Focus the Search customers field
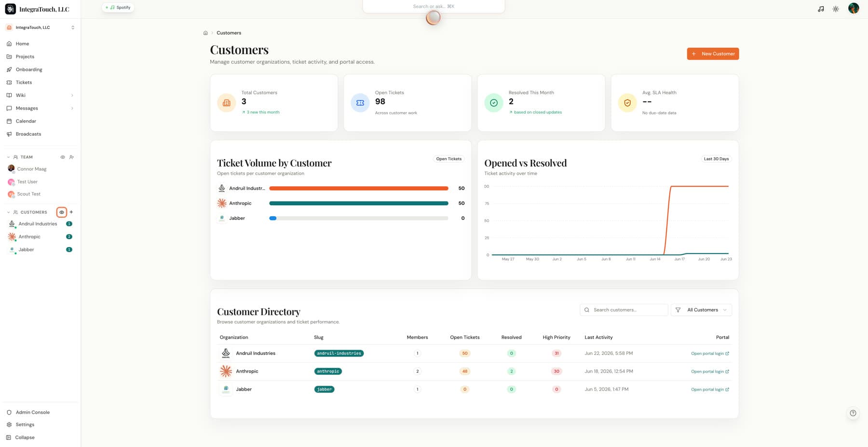This screenshot has width=868, height=447. (624, 310)
